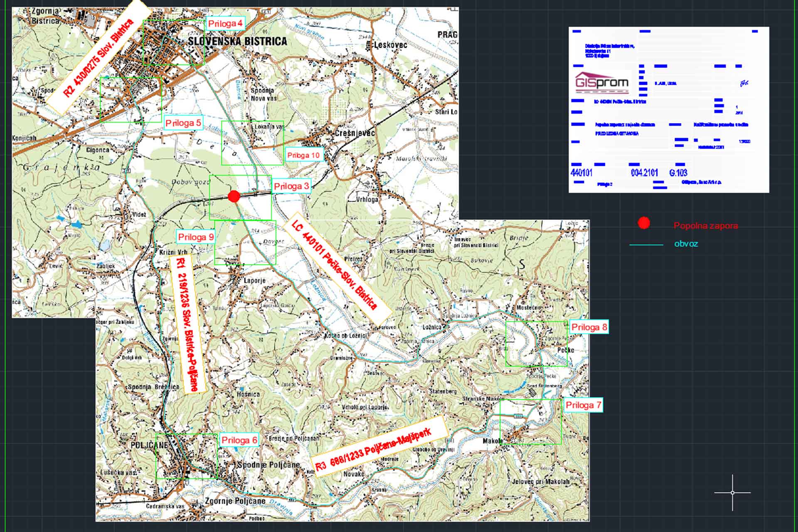Image resolution: width=798 pixels, height=532 pixels.
Task: Click the Spodnje Poljčane place name
Action: pos(268,465)
